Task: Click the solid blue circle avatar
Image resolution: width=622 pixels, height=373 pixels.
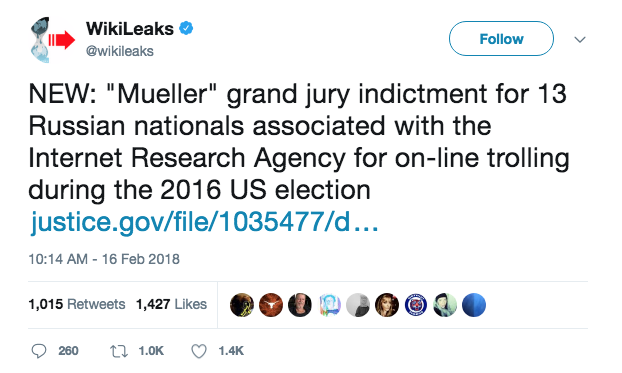Action: click(x=474, y=305)
